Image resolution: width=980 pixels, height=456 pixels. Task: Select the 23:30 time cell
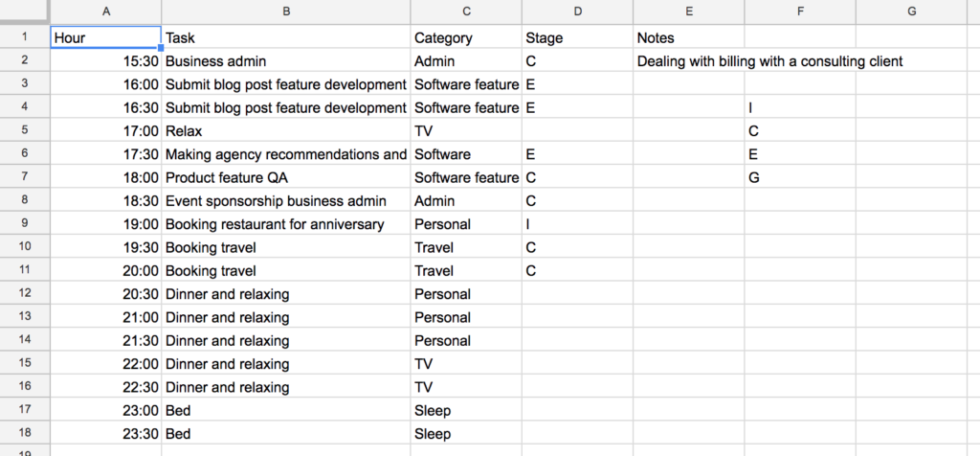point(105,433)
